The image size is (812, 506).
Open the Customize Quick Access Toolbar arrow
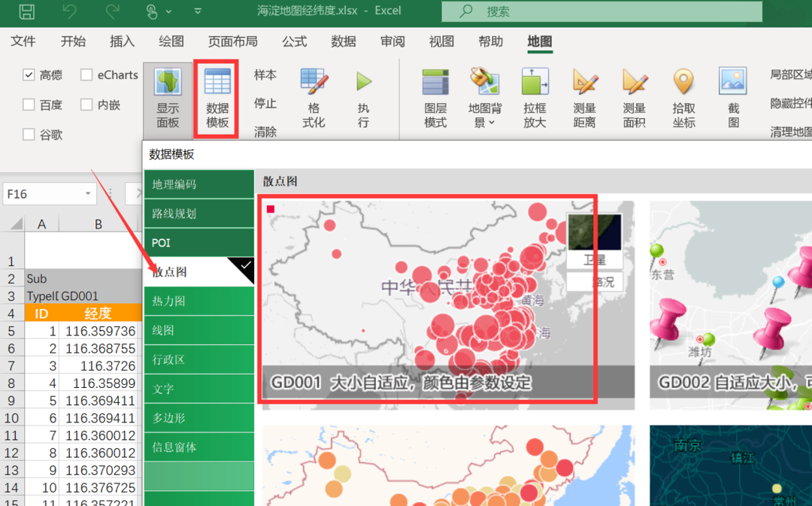[198, 11]
